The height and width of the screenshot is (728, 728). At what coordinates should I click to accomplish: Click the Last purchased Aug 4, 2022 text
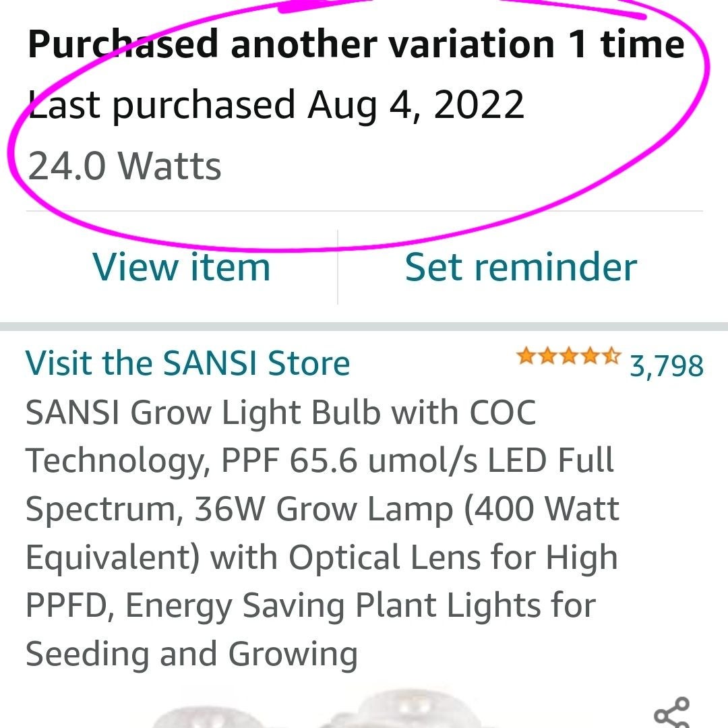click(276, 105)
